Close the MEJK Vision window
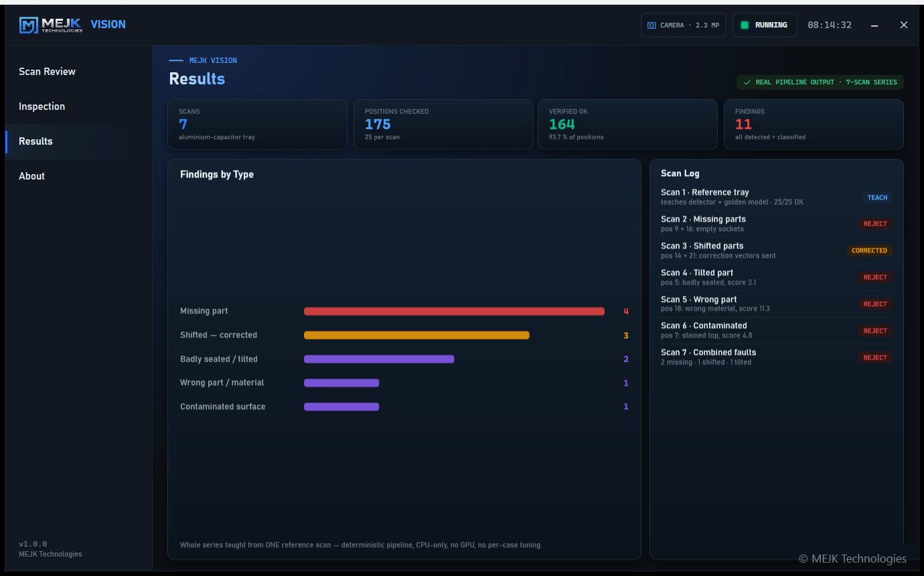 (x=904, y=25)
